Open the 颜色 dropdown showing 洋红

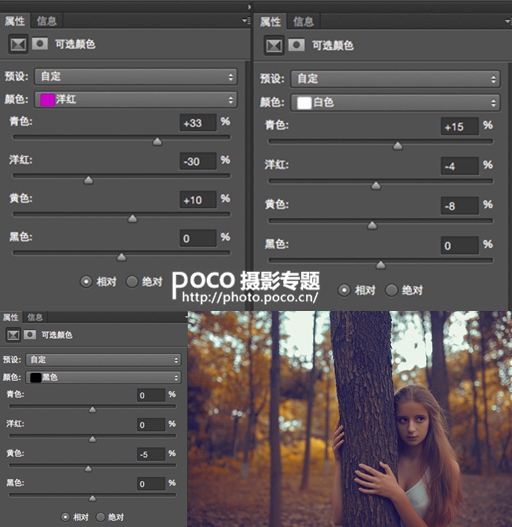coord(136,99)
